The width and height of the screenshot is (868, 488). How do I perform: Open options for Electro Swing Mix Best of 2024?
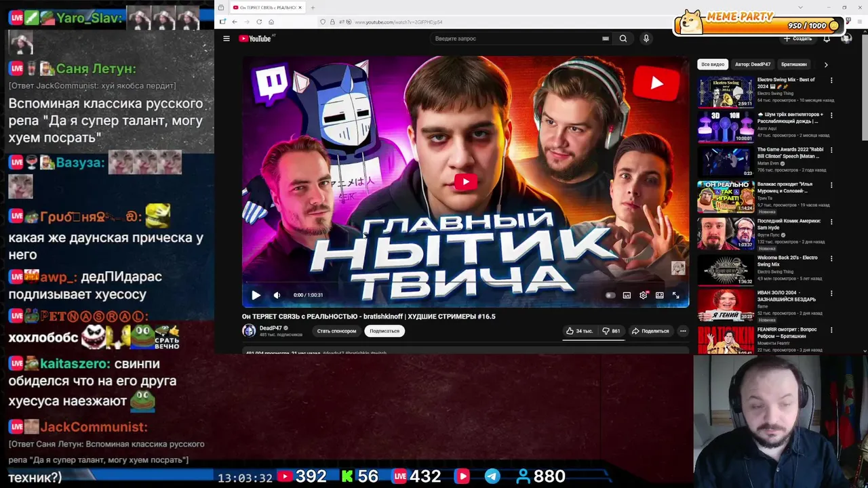pyautogui.click(x=831, y=80)
